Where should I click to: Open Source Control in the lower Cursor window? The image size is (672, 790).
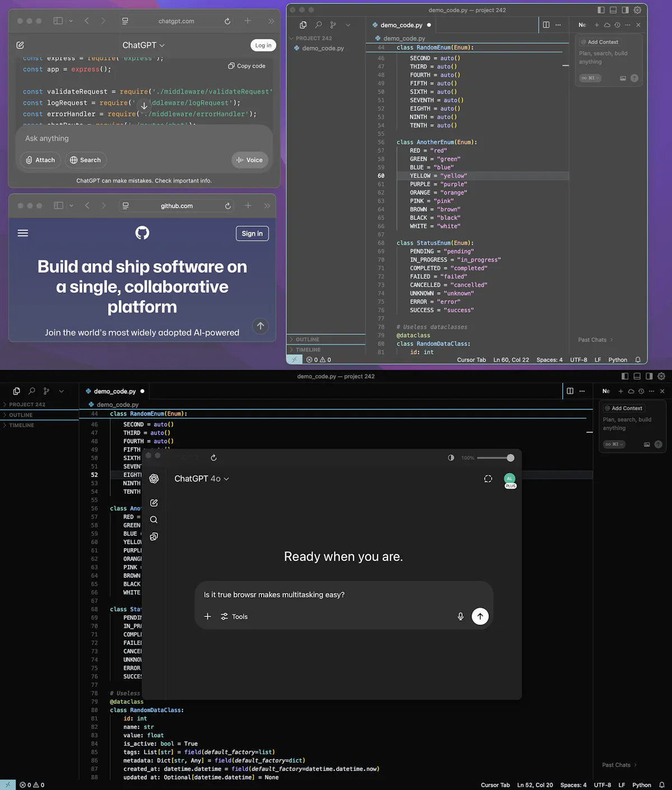pos(46,391)
